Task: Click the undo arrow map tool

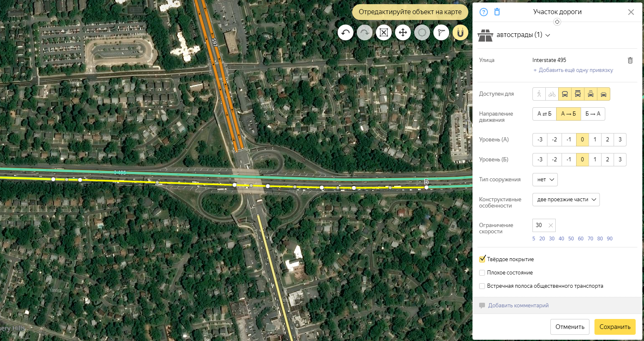Action: pos(346,32)
